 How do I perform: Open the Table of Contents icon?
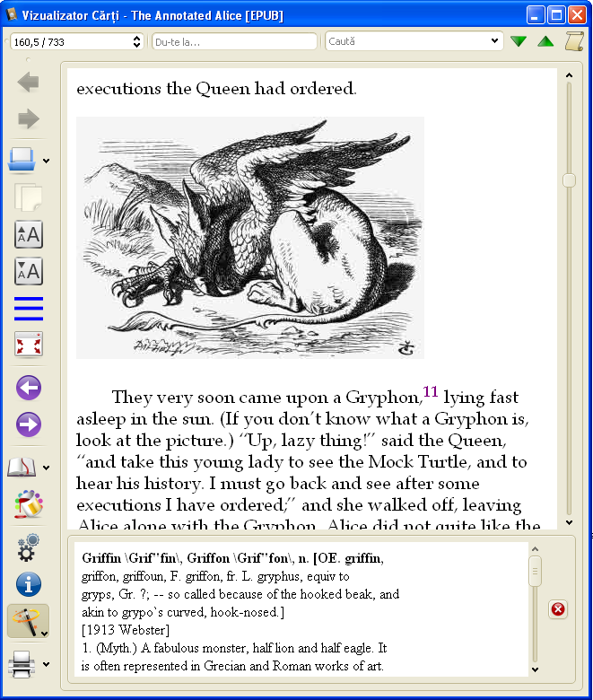tap(29, 309)
